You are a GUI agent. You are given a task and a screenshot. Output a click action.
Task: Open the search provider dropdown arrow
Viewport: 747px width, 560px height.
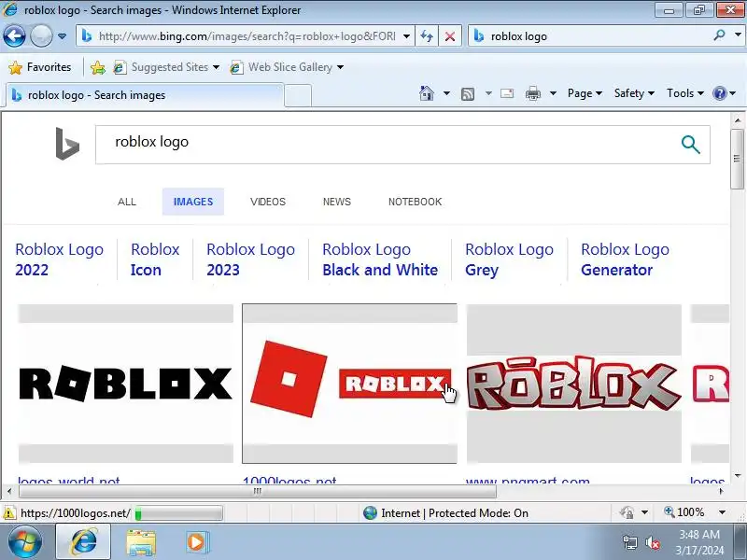pyautogui.click(x=738, y=35)
